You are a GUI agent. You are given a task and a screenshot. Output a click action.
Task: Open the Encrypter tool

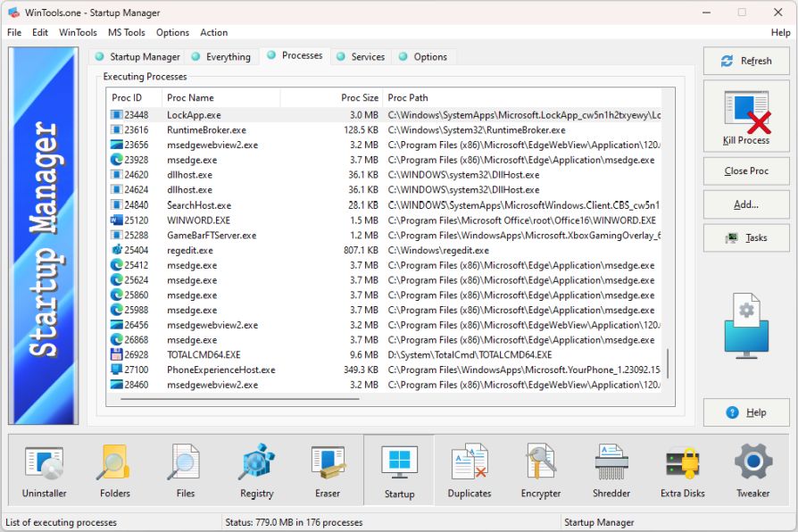point(541,470)
